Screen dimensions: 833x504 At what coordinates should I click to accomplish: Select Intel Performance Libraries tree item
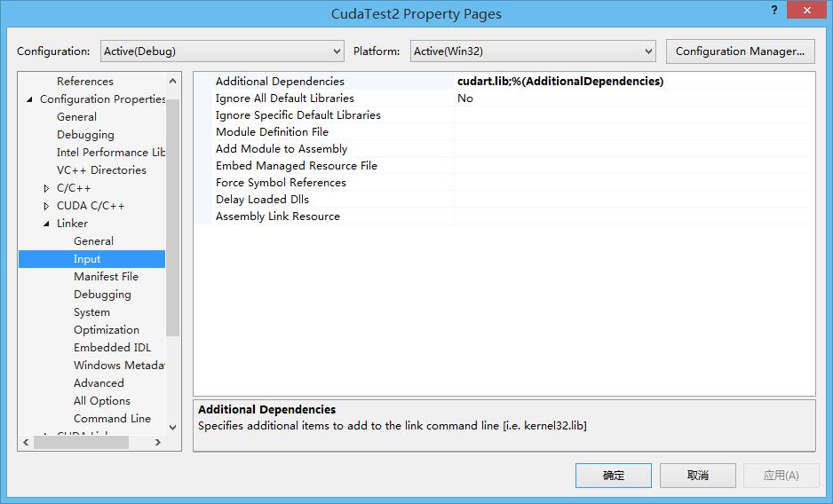(x=110, y=153)
